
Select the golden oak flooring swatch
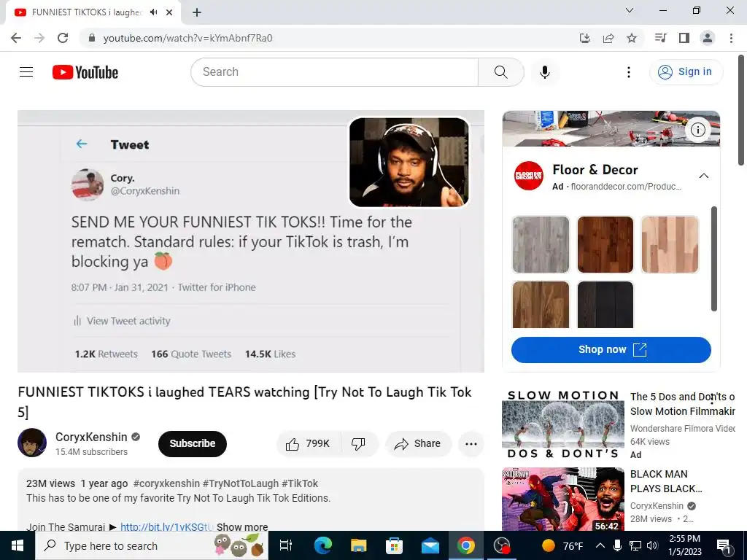point(541,305)
